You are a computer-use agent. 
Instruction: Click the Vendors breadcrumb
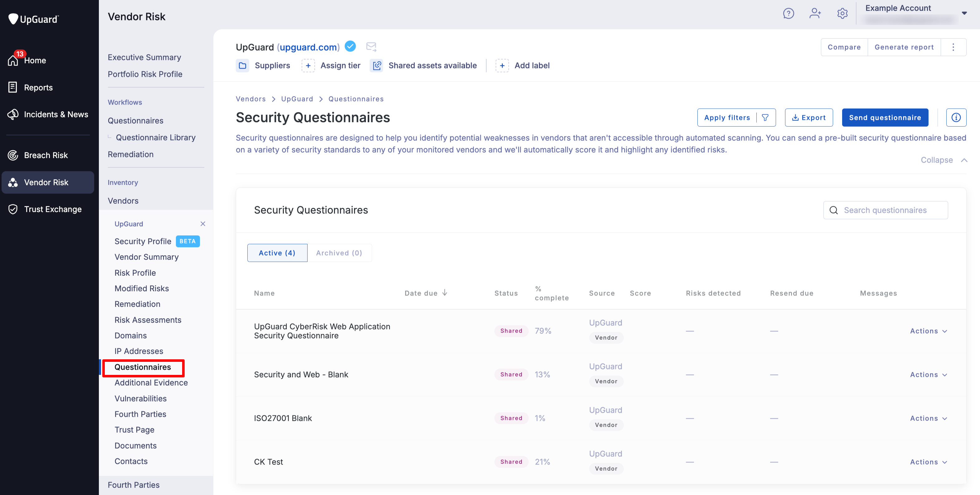[x=251, y=99]
